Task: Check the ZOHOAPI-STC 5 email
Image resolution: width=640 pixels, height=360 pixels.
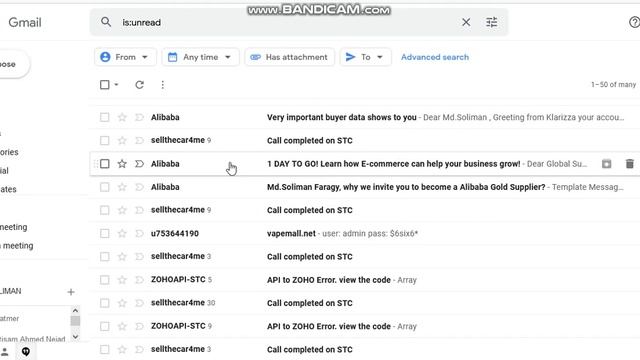Action: click(104, 280)
